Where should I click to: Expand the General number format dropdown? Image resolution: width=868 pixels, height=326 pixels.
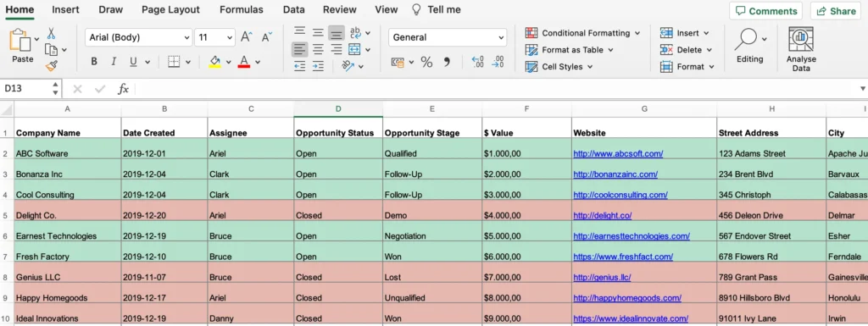448,37
